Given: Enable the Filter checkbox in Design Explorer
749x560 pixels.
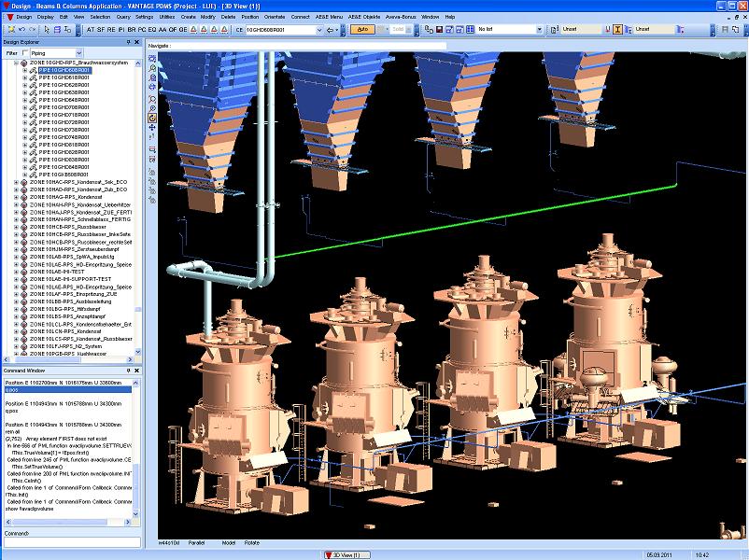Looking at the screenshot, I should click(25, 53).
